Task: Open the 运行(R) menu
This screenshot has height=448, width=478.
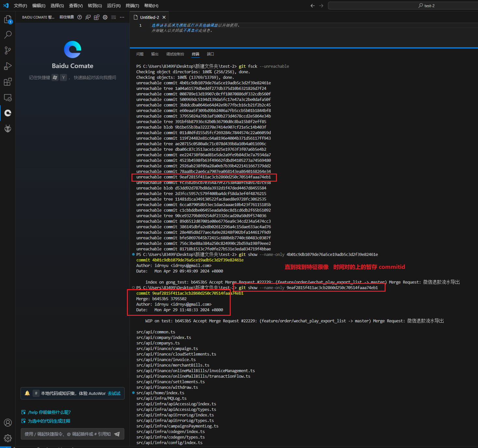Action: click(x=114, y=6)
